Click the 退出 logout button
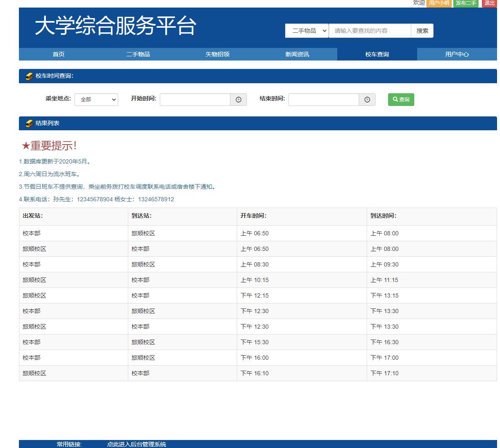Image resolution: width=500 pixels, height=448 pixels. click(x=488, y=3)
